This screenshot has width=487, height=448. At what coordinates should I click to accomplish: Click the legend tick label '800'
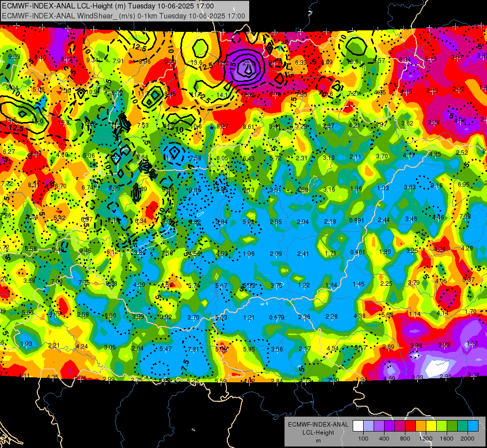[x=405, y=439]
